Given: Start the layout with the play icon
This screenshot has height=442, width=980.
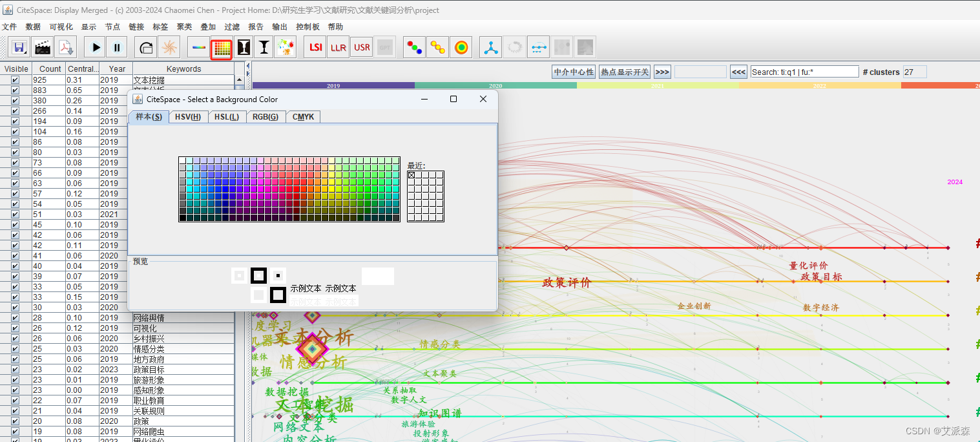Looking at the screenshot, I should click(96, 47).
